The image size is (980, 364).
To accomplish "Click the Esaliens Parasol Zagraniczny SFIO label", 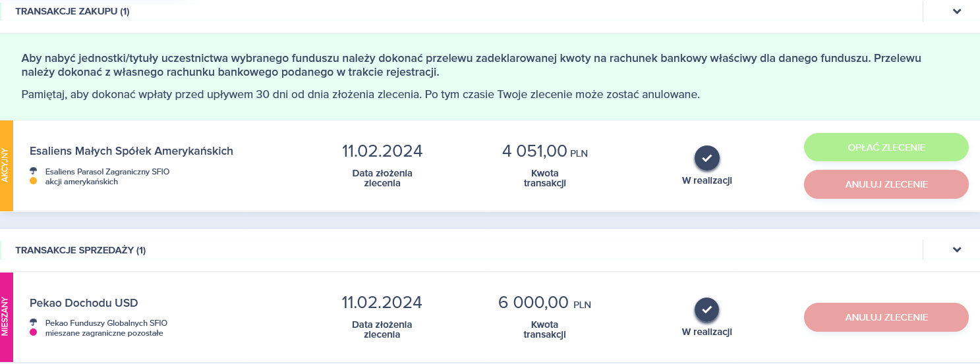I will tap(103, 171).
